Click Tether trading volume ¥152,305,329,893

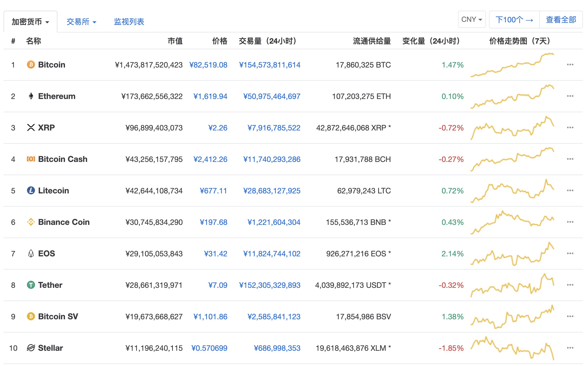point(270,285)
